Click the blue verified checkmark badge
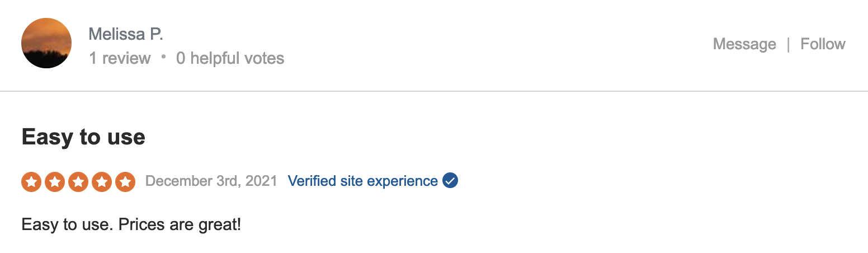Viewport: 868px width, 253px height. pos(450,181)
